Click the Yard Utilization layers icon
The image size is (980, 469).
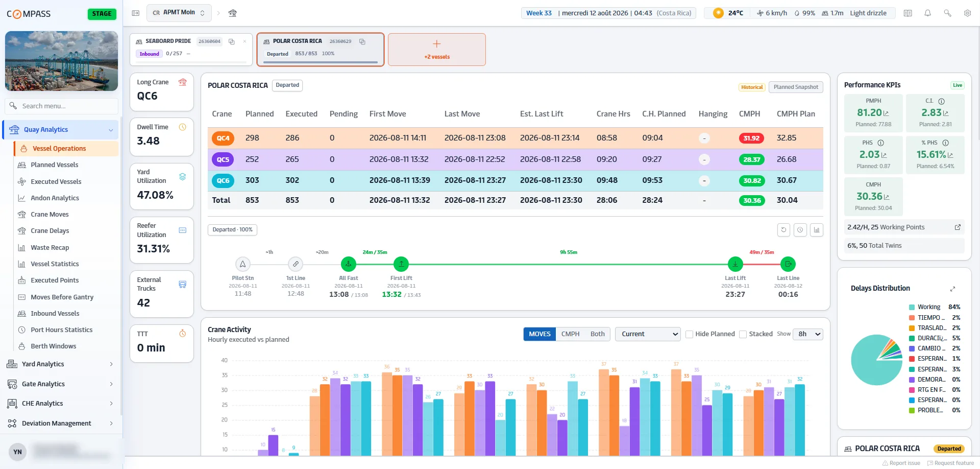[x=182, y=177]
